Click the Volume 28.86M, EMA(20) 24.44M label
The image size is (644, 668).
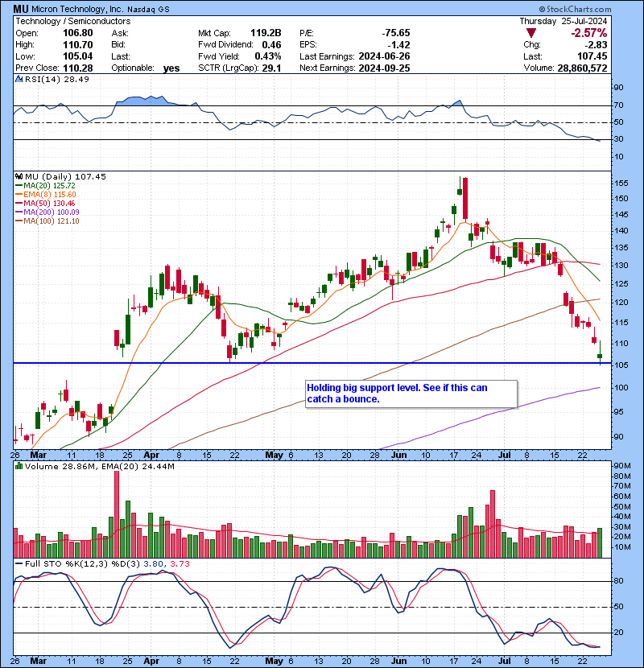(x=99, y=466)
